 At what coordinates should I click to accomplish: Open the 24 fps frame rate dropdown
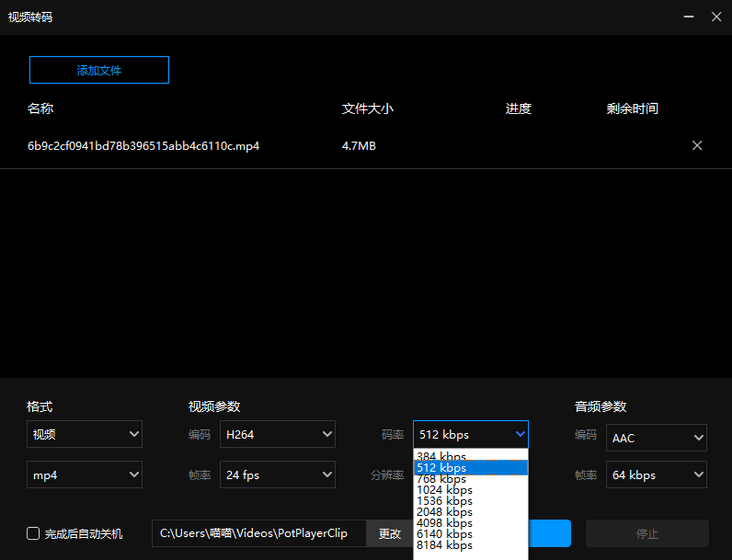click(277, 475)
